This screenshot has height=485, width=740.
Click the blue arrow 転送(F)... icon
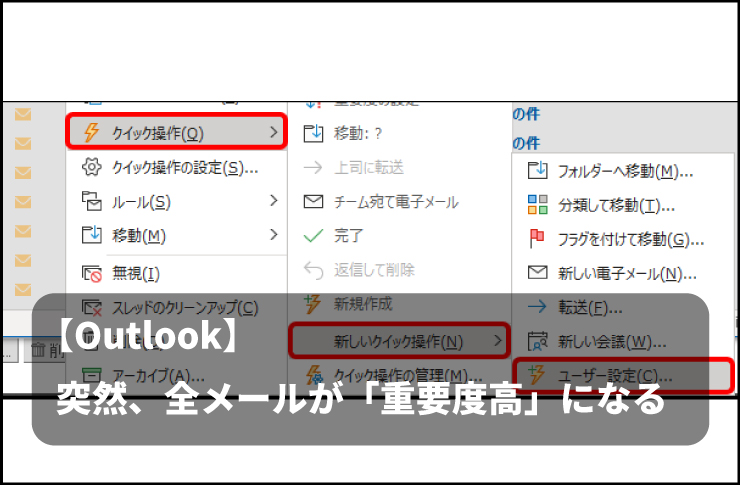pyautogui.click(x=537, y=307)
